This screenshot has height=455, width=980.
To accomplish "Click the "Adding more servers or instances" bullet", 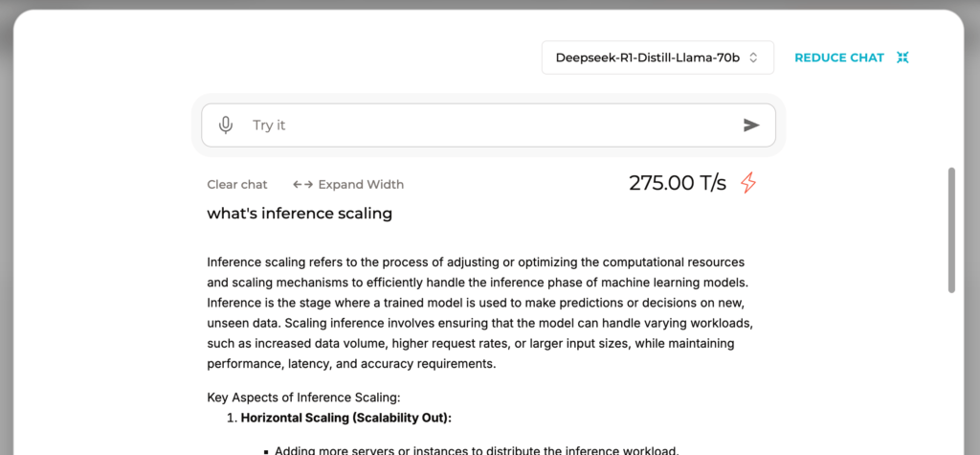I will point(476,450).
